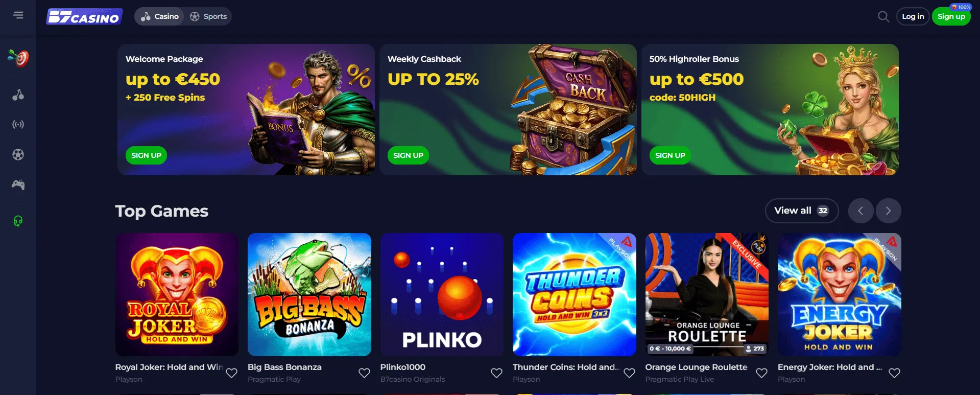Open the soccer ball sports icon in sidebar
The image size is (980, 395).
click(18, 154)
